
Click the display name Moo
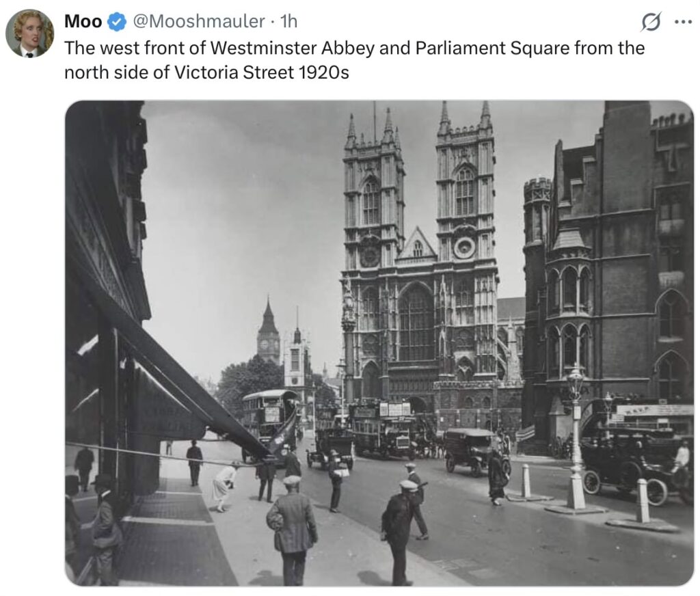coord(83,22)
